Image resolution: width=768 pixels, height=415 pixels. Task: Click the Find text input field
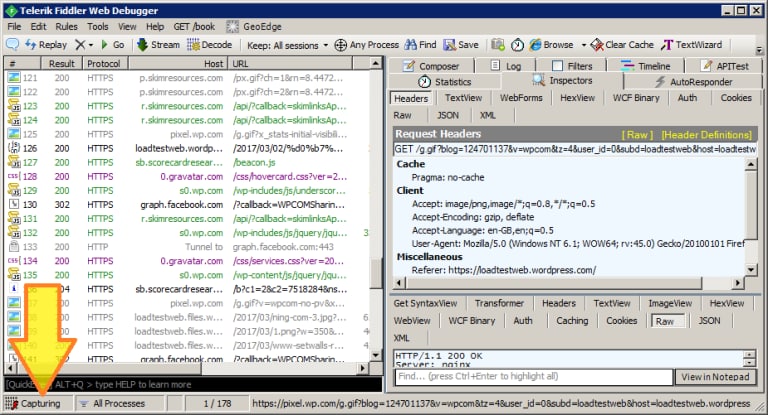[x=534, y=376]
